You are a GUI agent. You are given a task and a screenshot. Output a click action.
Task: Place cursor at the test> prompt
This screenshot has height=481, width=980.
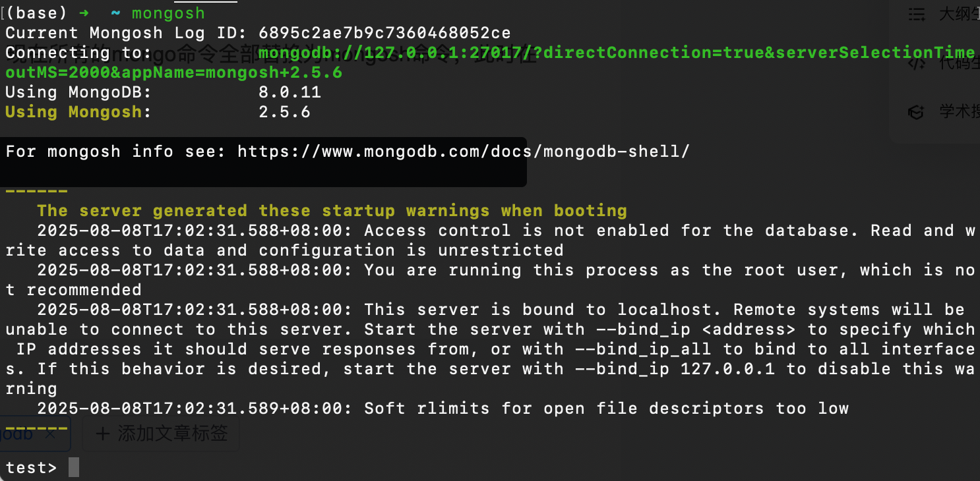(31, 468)
